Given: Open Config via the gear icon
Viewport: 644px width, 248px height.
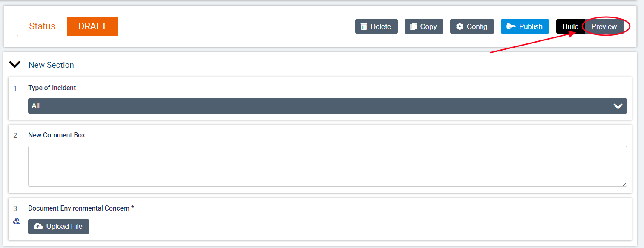Looking at the screenshot, I should [x=460, y=26].
